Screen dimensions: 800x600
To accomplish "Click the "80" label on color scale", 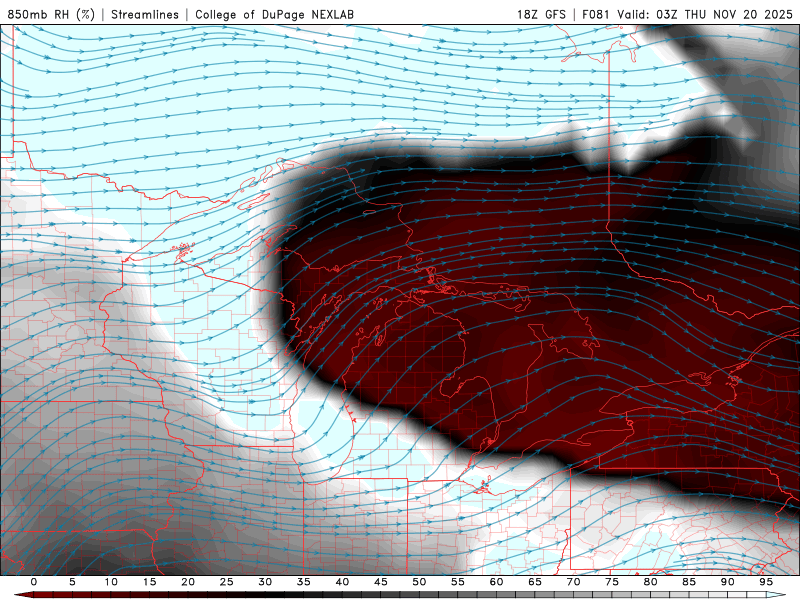I will pyautogui.click(x=651, y=582).
